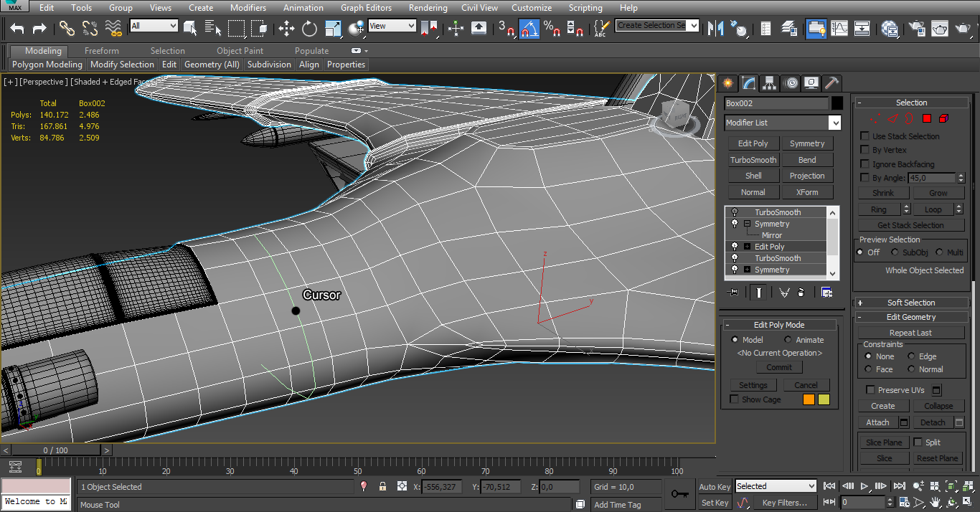Click the black object color swatch
980x512 pixels.
(x=837, y=103)
